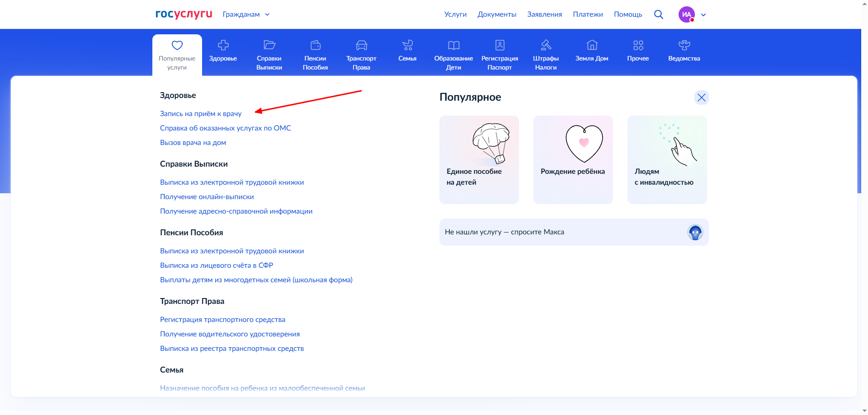Select the Пенсии Пособия wallet icon tab
Viewport: 868px width, 415px height.
(x=316, y=55)
